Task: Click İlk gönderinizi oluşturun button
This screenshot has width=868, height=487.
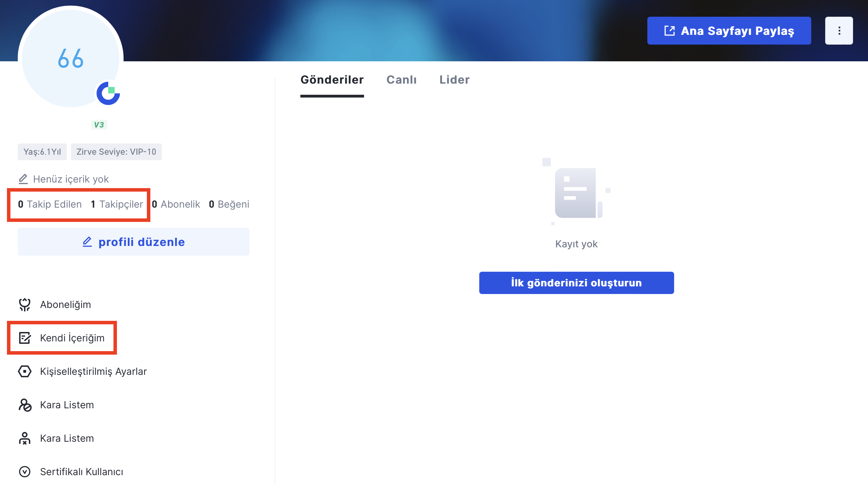Action: (x=576, y=283)
